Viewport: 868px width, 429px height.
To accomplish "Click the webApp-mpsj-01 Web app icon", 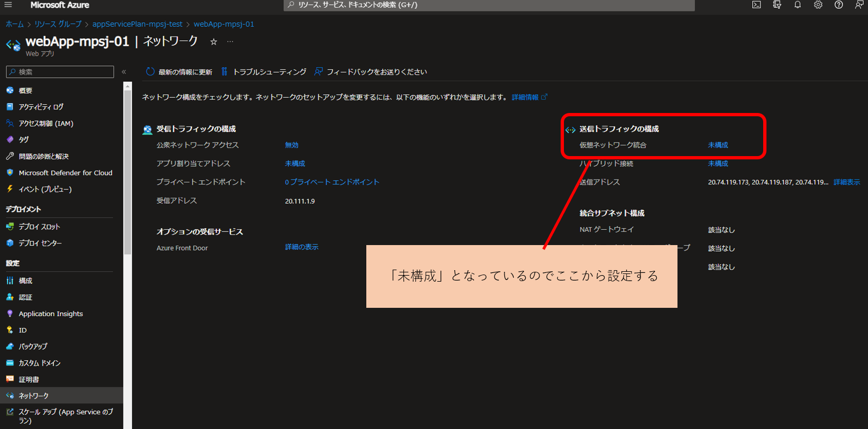I will point(13,45).
